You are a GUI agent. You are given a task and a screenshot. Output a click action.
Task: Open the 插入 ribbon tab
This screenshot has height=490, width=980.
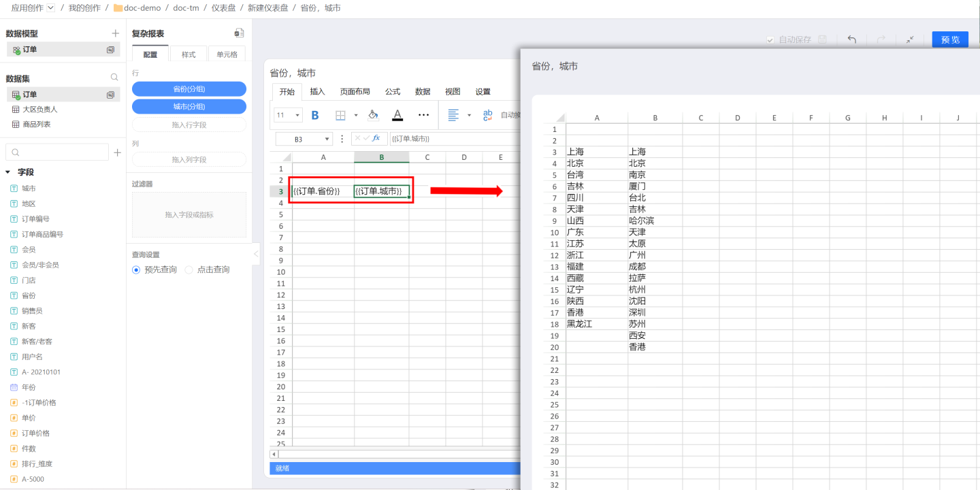coord(317,92)
